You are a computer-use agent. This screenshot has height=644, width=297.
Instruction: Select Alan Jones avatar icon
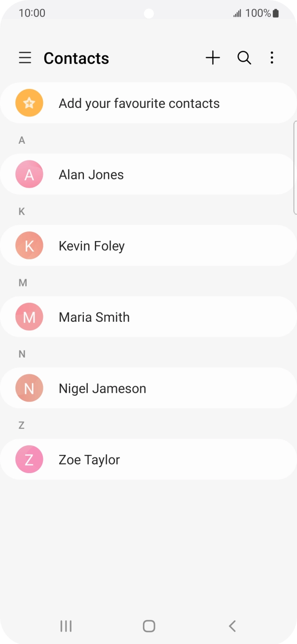[x=29, y=174]
